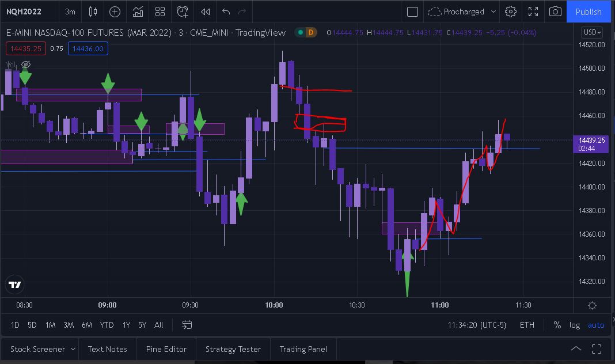Expand the Stock Screener dropdown arrow

[73, 349]
